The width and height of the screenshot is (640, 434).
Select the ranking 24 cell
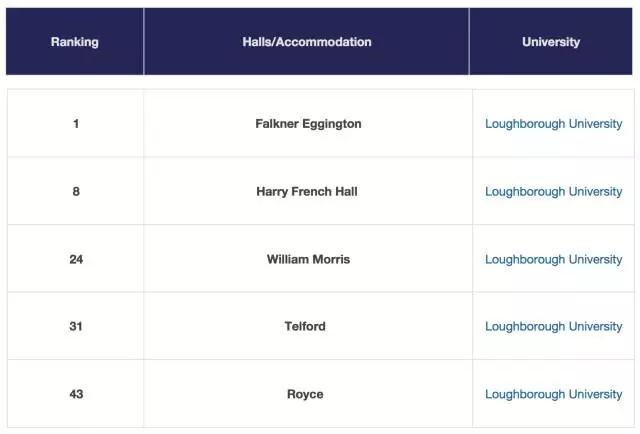(76, 259)
